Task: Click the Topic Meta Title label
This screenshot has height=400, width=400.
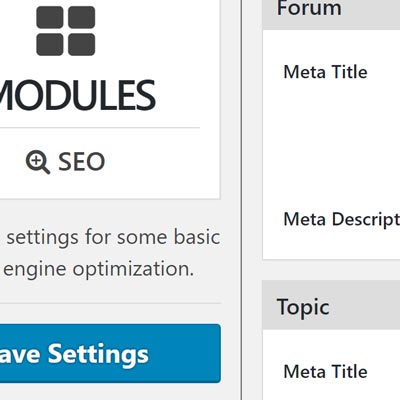Action: tap(325, 372)
